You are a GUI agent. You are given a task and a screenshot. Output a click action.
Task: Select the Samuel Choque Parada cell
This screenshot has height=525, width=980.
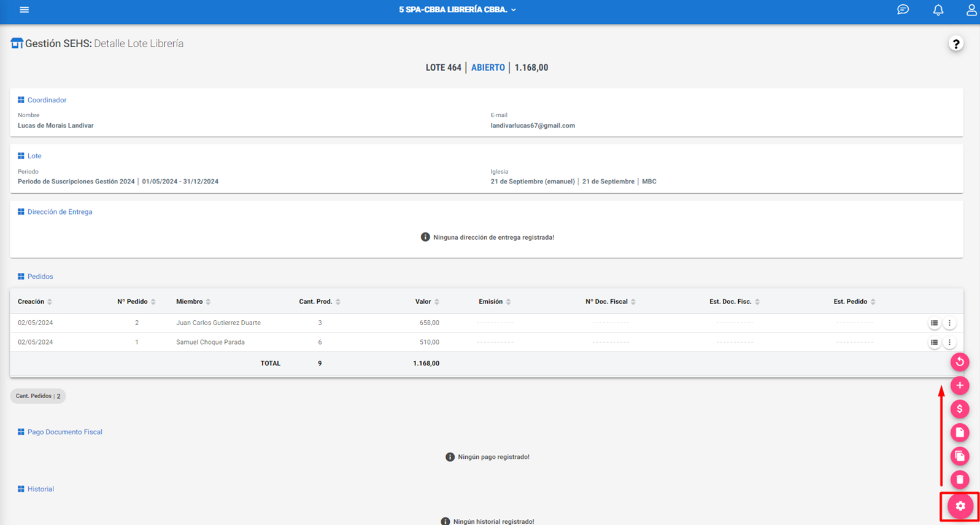[x=210, y=342]
